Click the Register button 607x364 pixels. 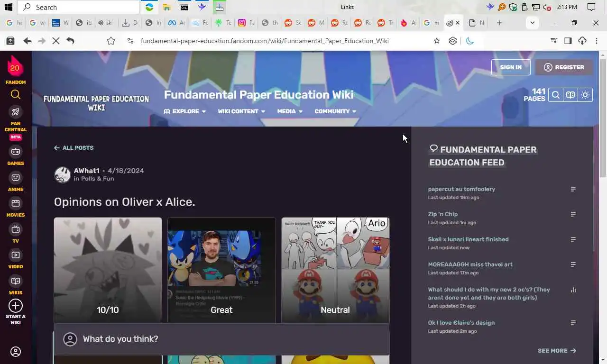(564, 67)
